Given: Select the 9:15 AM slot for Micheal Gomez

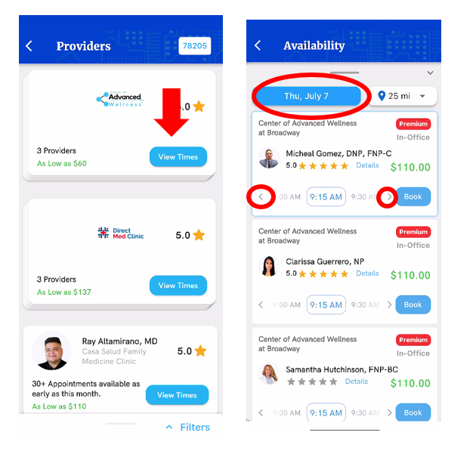Looking at the screenshot, I should pyautogui.click(x=326, y=197).
